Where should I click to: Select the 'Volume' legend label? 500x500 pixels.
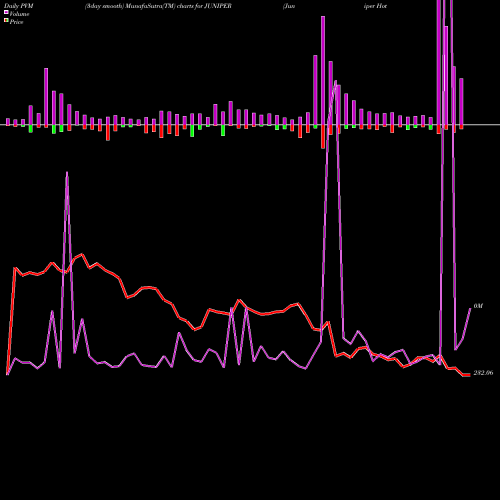pos(19,14)
